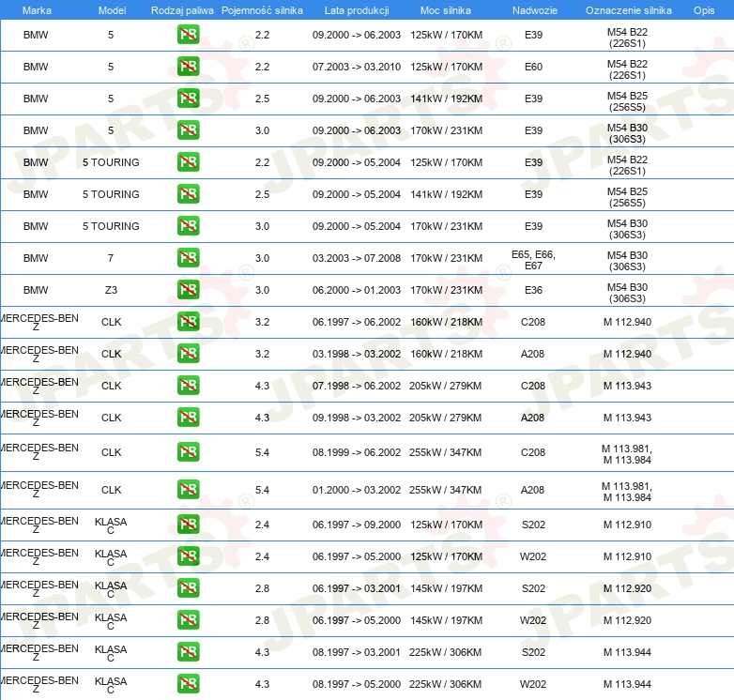The width and height of the screenshot is (734, 700).
Task: Click the Marka column header
Action: 37,10
